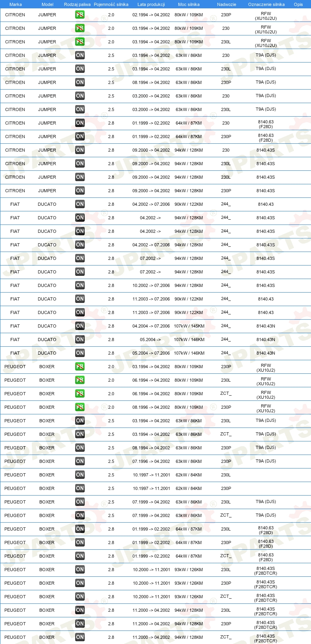Click the Marka column header
This screenshot has width=311, height=644.
point(16,4)
